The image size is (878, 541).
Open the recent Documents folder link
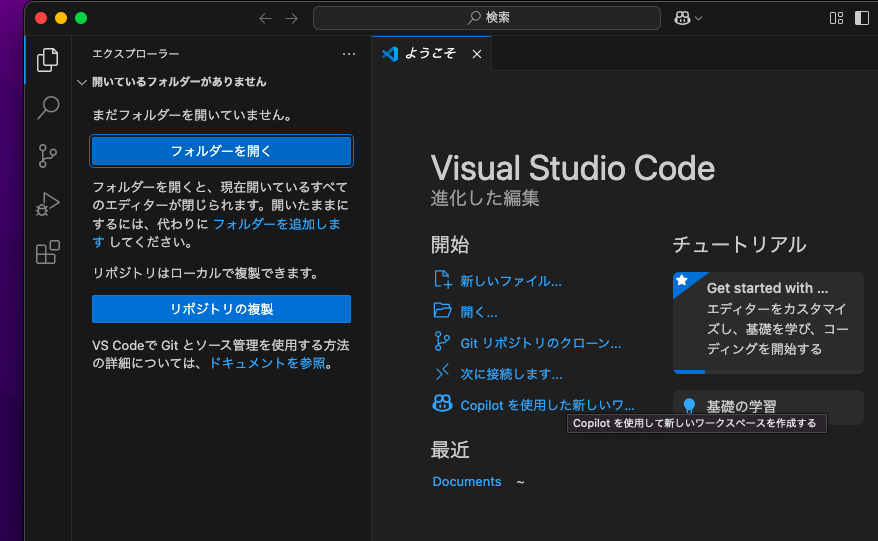(x=466, y=482)
